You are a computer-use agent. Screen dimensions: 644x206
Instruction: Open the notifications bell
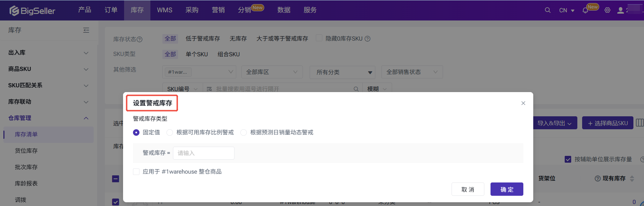585,11
